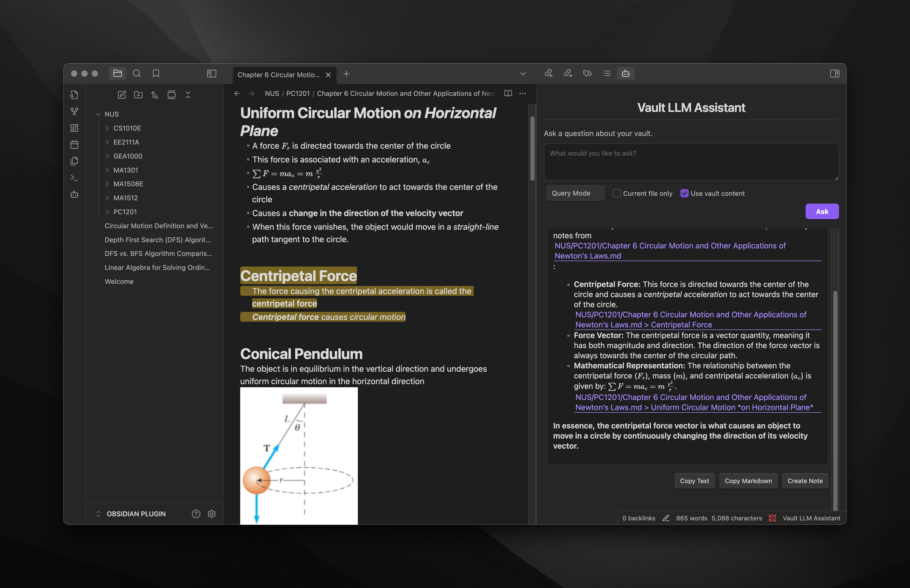Open the outline list icon in right toolbar
Viewport: 910px width, 588px height.
[606, 73]
